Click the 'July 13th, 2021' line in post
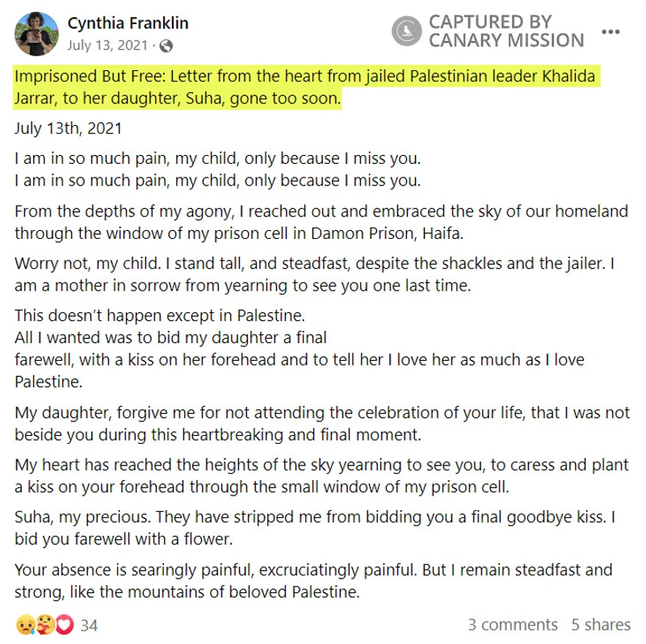Image resolution: width=646 pixels, height=644 pixels. pos(69,128)
